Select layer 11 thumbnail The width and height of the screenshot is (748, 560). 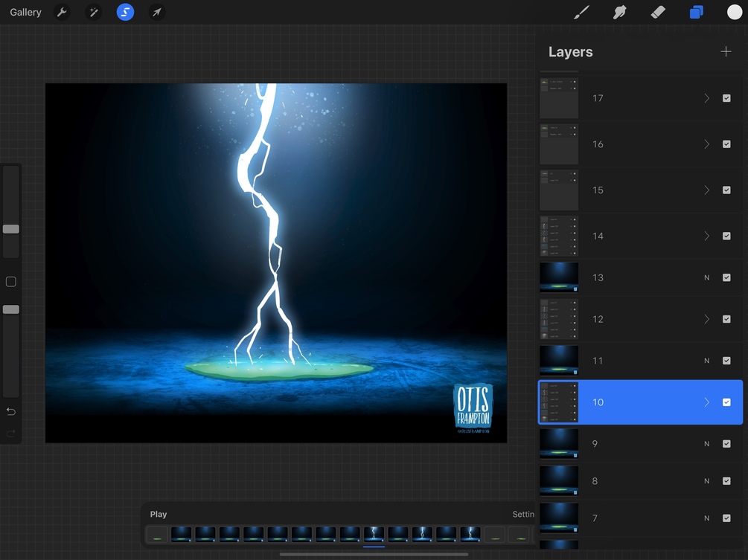click(559, 361)
